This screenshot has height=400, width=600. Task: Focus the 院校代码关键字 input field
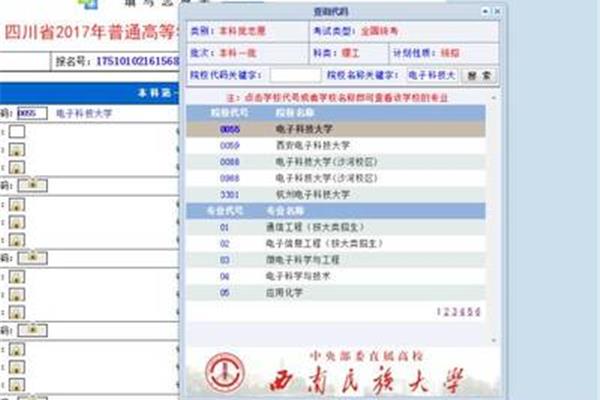[x=295, y=75]
